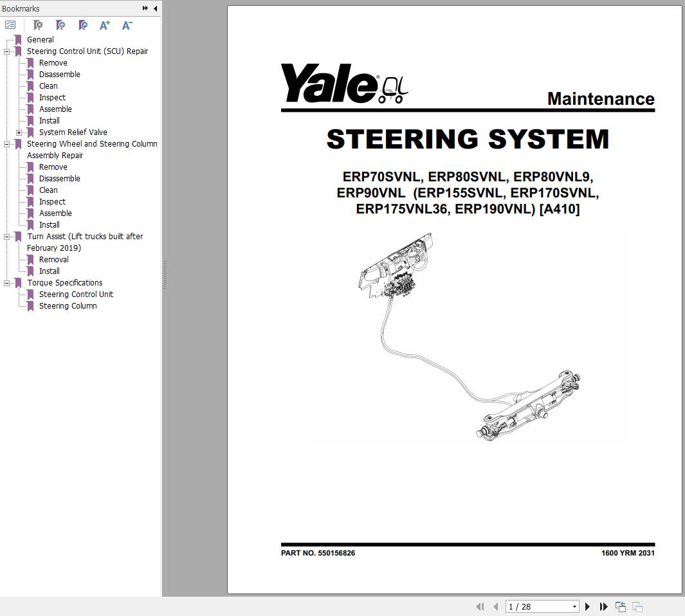685x616 pixels.
Task: Add a new bookmark with the toolbar icon
Action: (60, 24)
